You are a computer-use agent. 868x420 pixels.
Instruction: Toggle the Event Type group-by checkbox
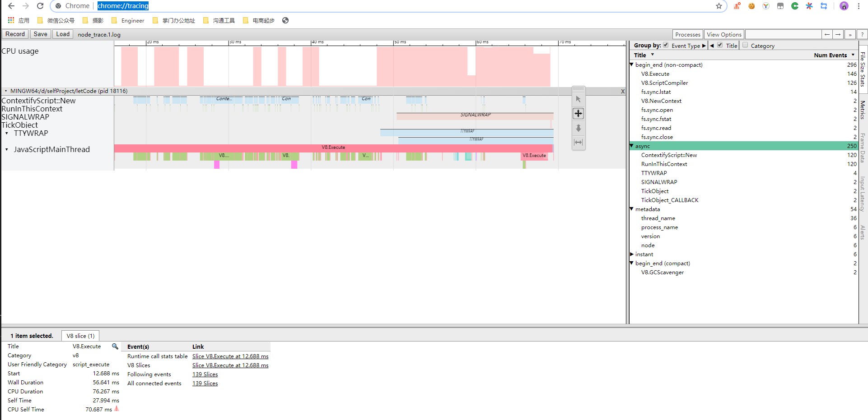(x=666, y=45)
